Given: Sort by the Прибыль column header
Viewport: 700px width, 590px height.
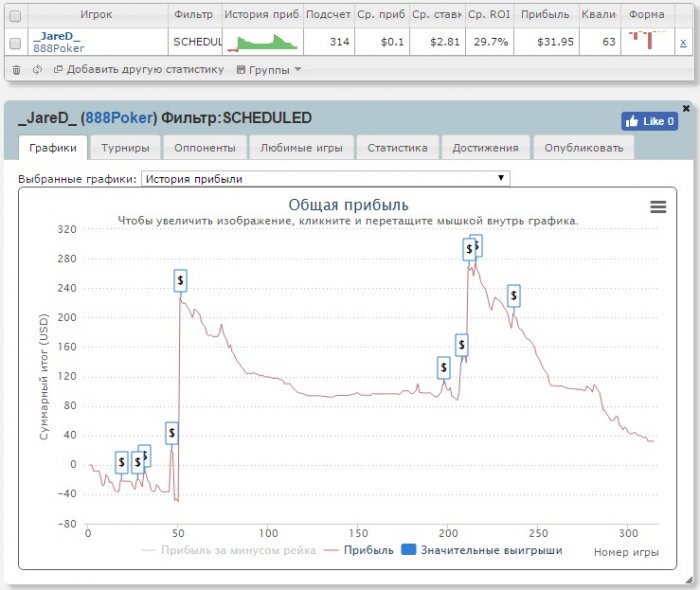Looking at the screenshot, I should pos(545,14).
